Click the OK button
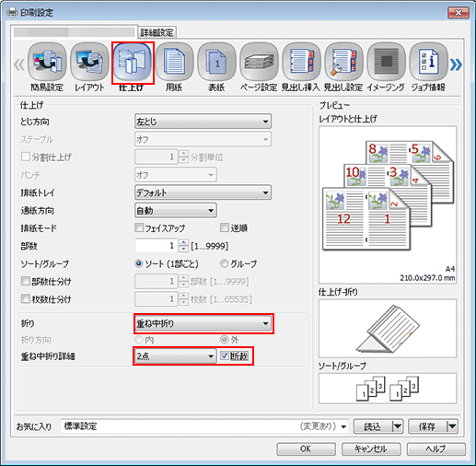Screen dimensions: 476x466 point(306,449)
